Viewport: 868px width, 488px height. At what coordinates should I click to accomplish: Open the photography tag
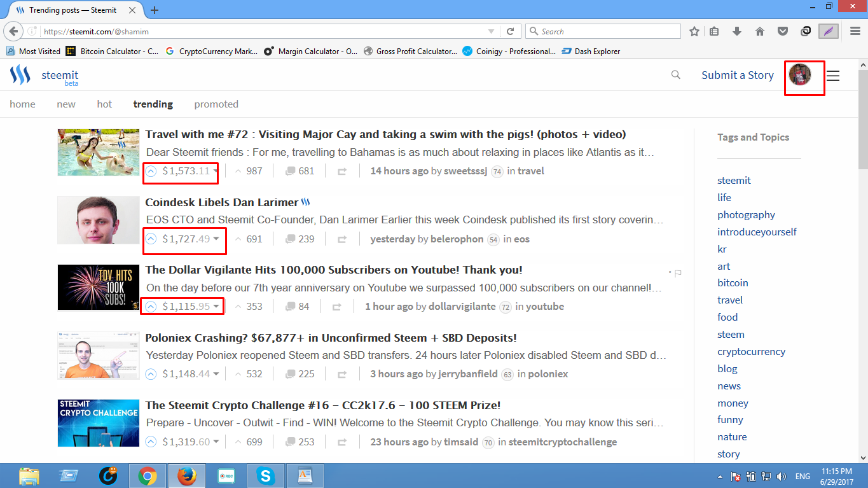[x=746, y=214]
